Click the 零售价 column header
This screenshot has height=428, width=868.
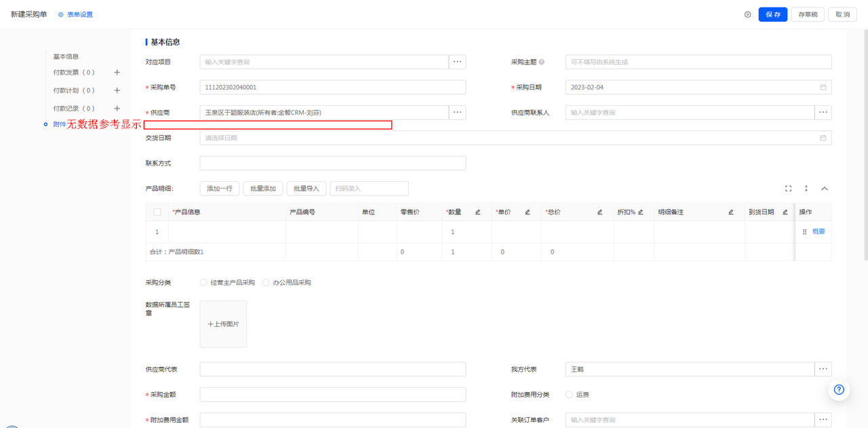click(x=419, y=212)
